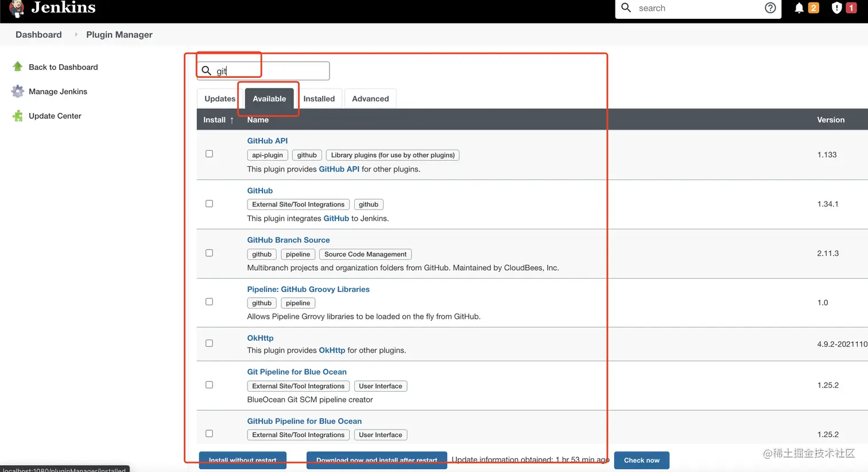Click the Manage Jenkins gear icon
Screen dimensions: 868x472
click(18, 91)
